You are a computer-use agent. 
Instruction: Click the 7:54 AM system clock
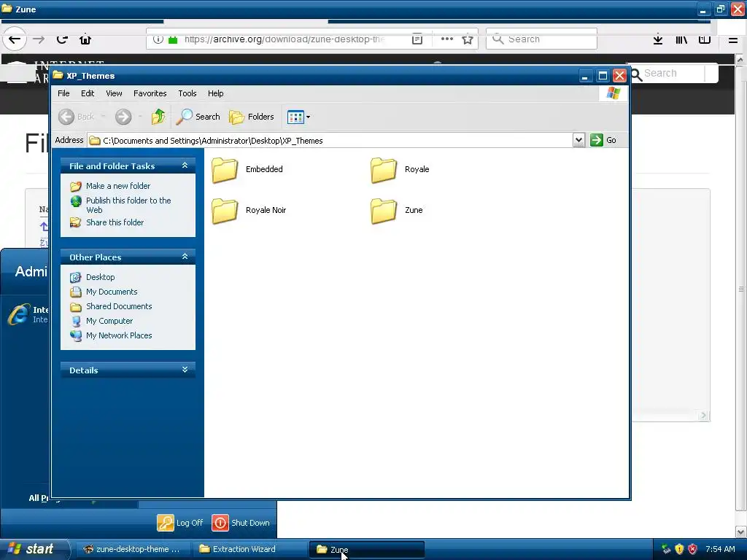tap(720, 549)
